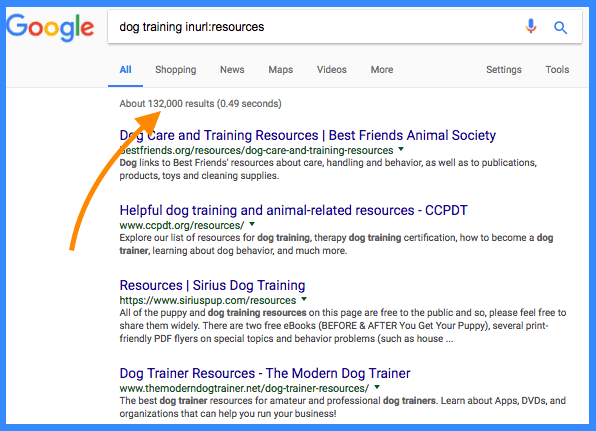Open CCPDT helpful dog training resources link
596x431 pixels.
pos(293,210)
